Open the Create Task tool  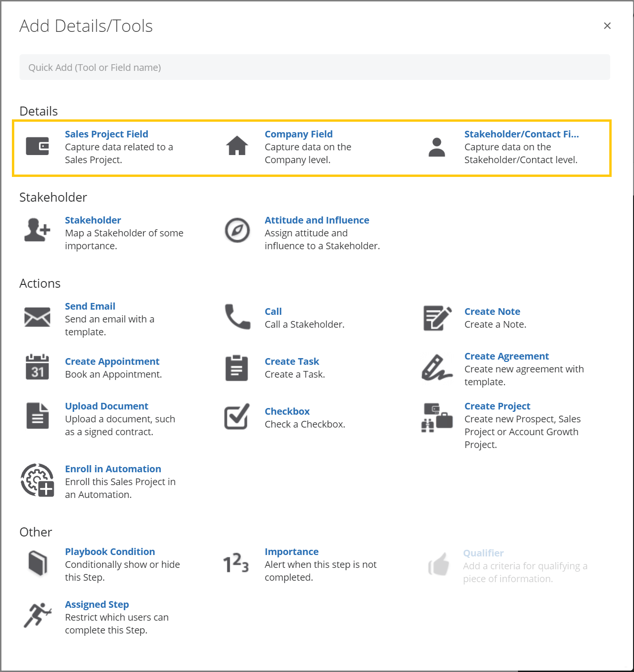(292, 361)
